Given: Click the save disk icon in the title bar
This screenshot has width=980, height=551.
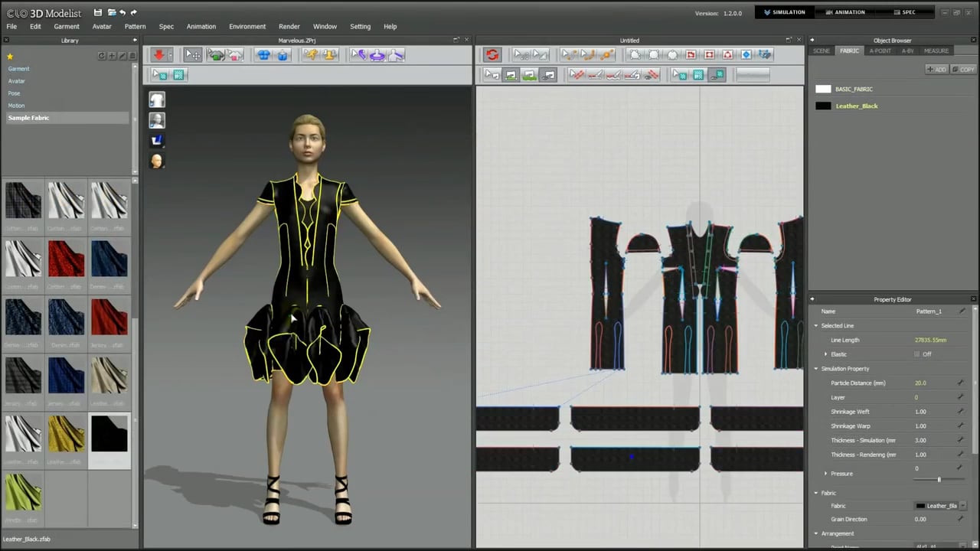Looking at the screenshot, I should pos(97,12).
